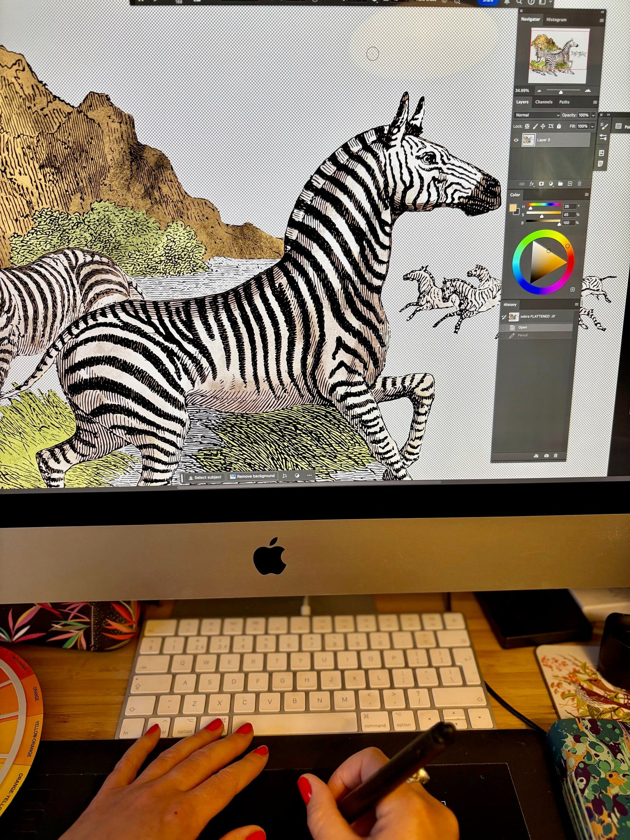The width and height of the screenshot is (630, 840).
Task: Switch to the Histogram tab
Action: pos(556,20)
